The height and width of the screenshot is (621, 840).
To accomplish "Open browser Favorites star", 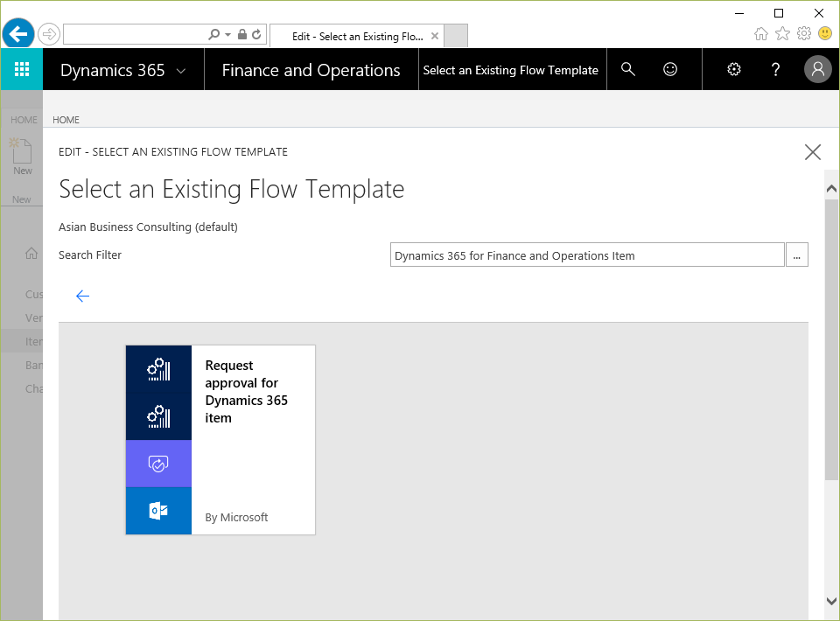I will [782, 34].
